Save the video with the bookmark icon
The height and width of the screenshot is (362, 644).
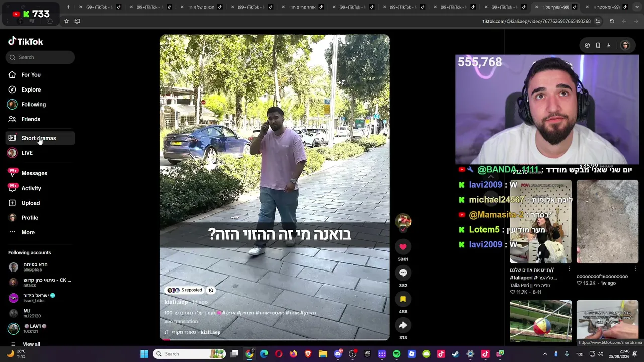[x=403, y=299]
